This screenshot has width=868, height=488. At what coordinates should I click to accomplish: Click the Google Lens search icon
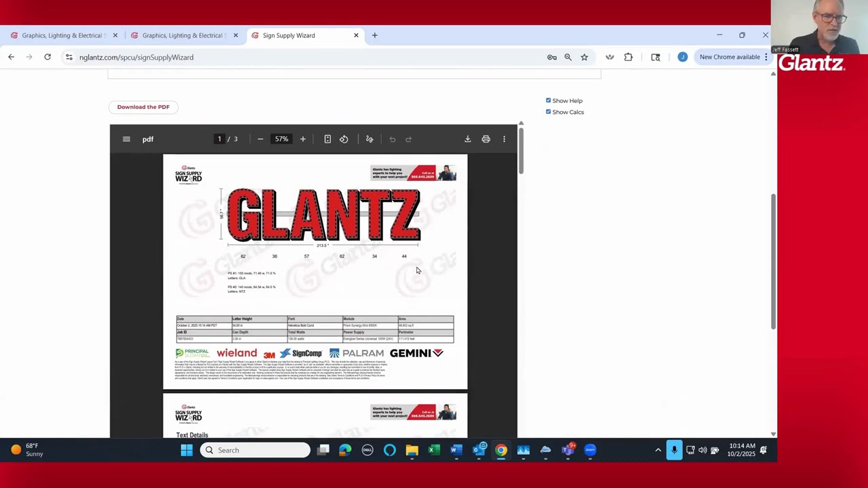tap(656, 57)
